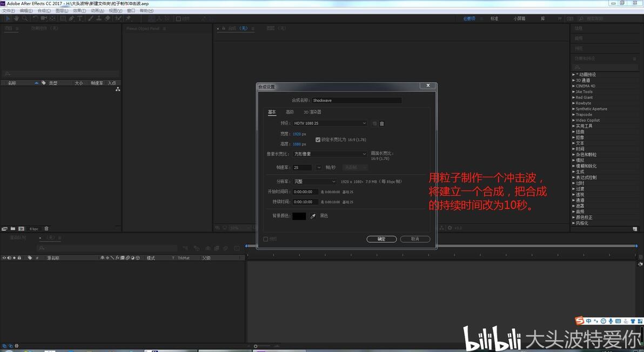This screenshot has height=352, width=644.
Task: Expand the Rowbyte effects category
Action: 573,103
